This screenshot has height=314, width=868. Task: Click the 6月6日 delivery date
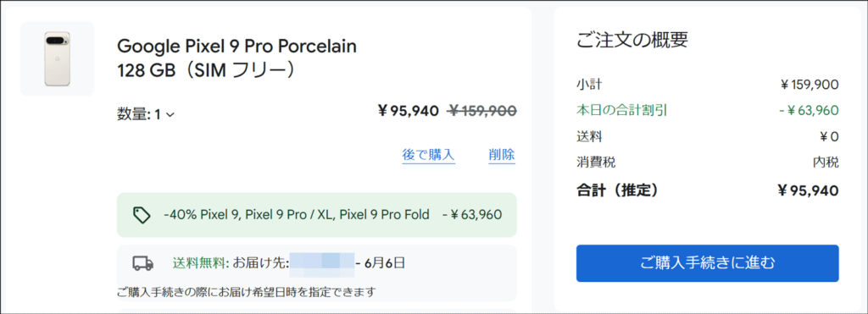pyautogui.click(x=385, y=262)
